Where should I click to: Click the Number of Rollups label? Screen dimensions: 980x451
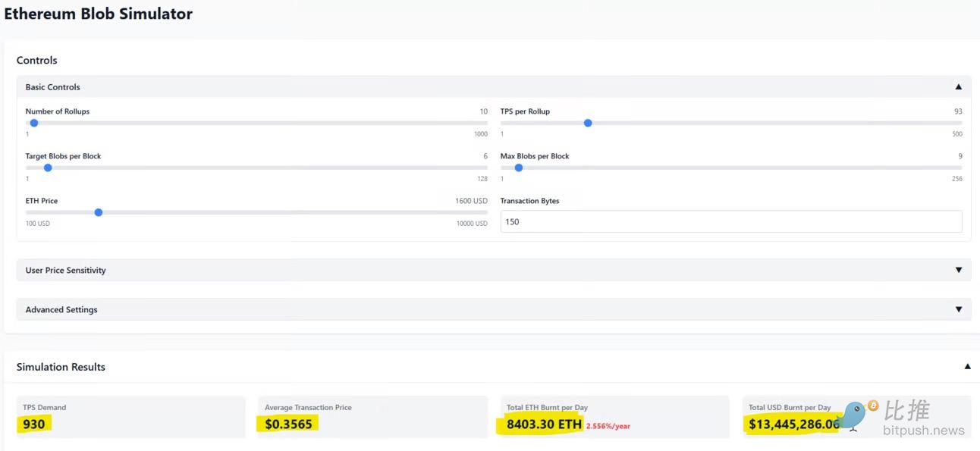pyautogui.click(x=58, y=111)
